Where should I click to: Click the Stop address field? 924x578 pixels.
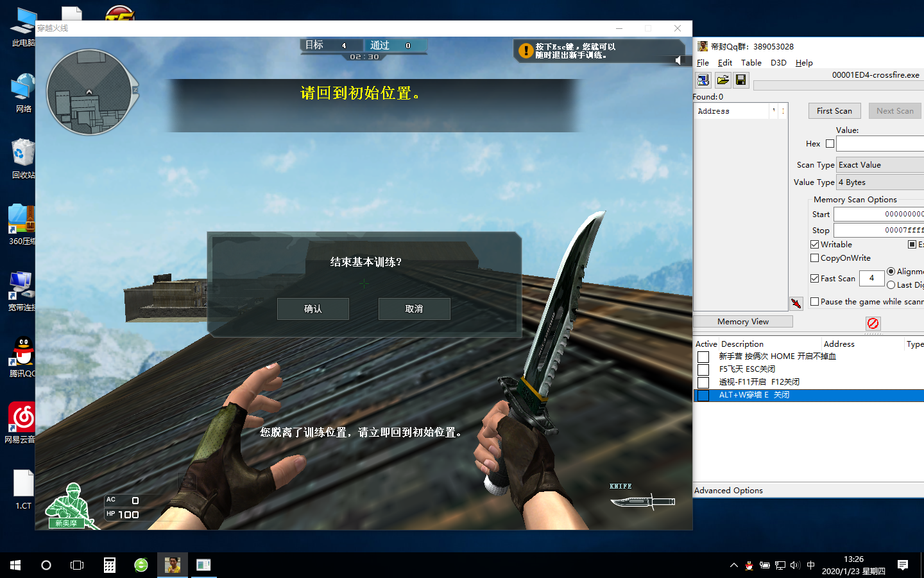point(878,231)
